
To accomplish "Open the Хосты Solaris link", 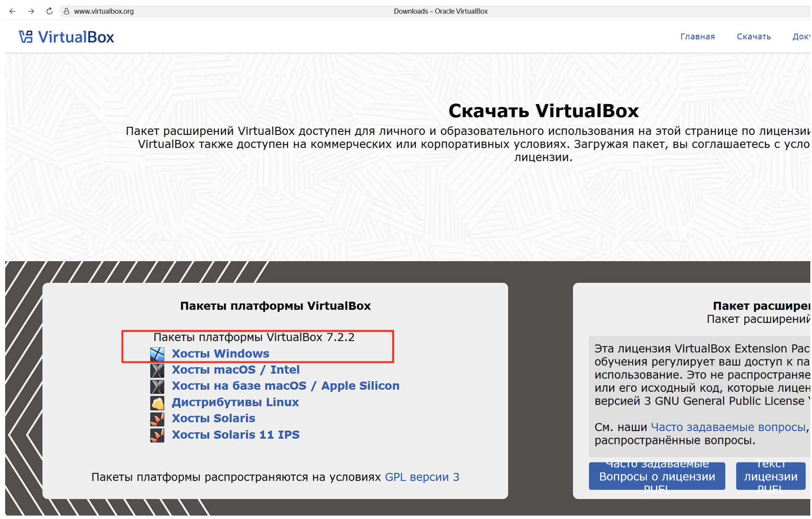I will click(214, 419).
